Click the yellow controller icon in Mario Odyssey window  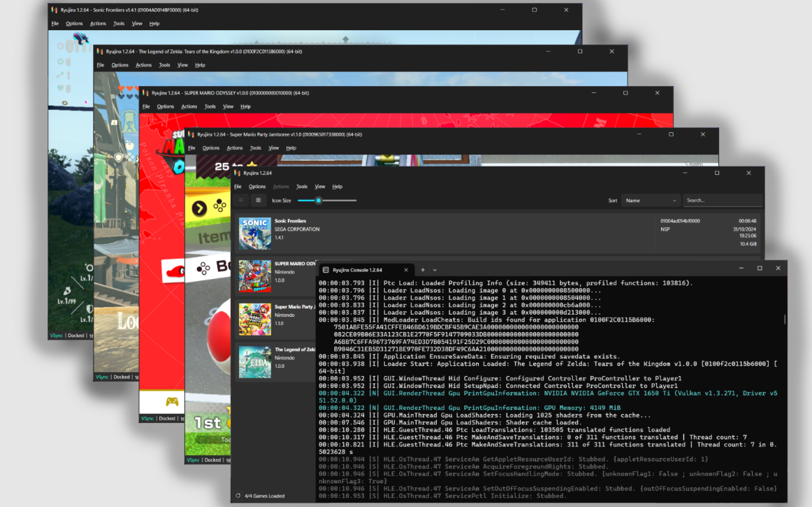tap(172, 401)
